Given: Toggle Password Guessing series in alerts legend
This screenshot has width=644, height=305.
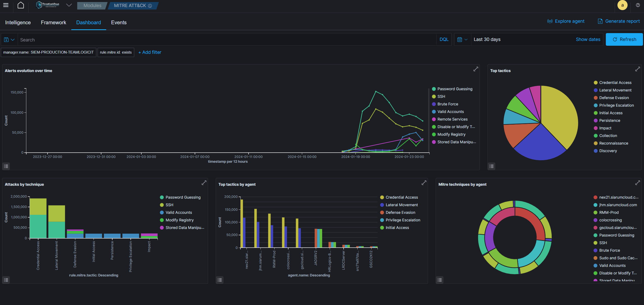Looking at the screenshot, I should tap(455, 89).
